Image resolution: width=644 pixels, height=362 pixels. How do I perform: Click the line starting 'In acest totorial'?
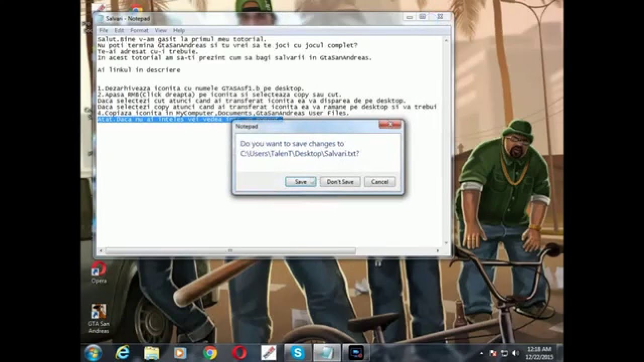point(234,58)
